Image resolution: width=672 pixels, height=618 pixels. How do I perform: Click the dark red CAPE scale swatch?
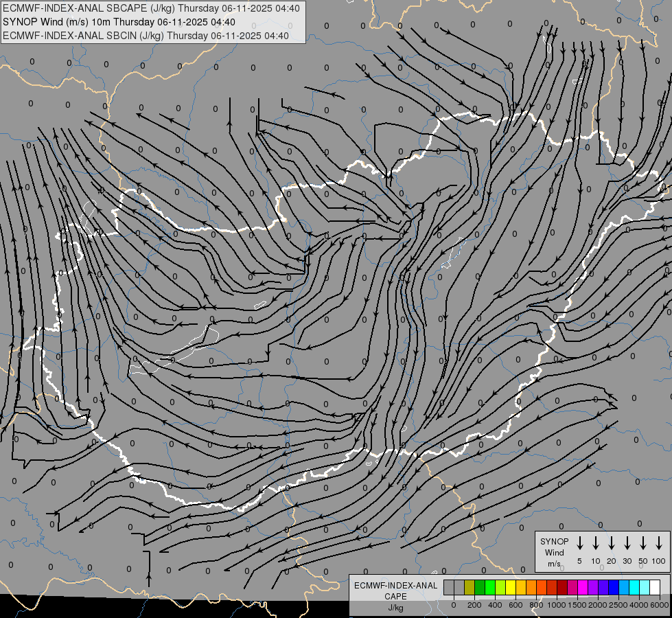pos(562,587)
